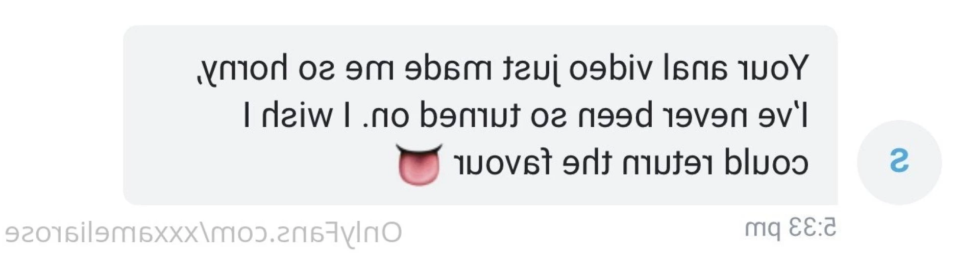Click the first line of the message text

click(x=503, y=70)
